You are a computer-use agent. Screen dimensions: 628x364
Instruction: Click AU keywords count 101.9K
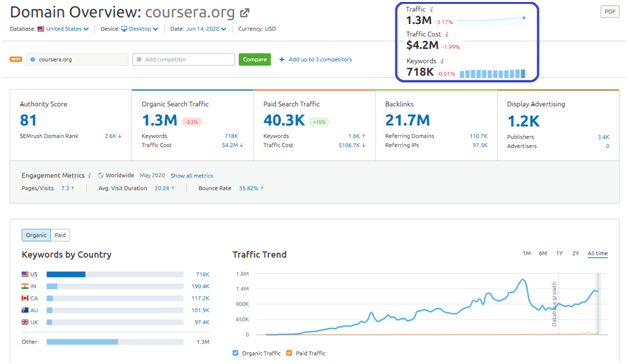point(200,310)
